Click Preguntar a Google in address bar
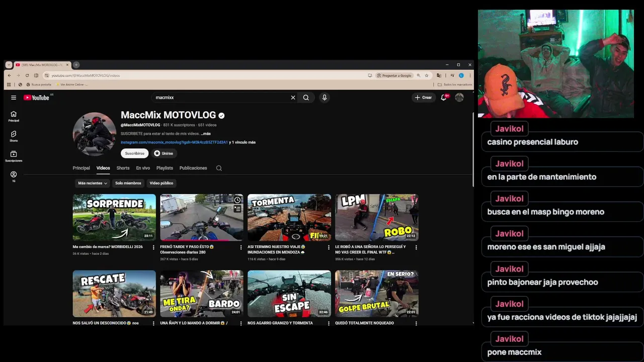The image size is (644, 362). (x=393, y=75)
